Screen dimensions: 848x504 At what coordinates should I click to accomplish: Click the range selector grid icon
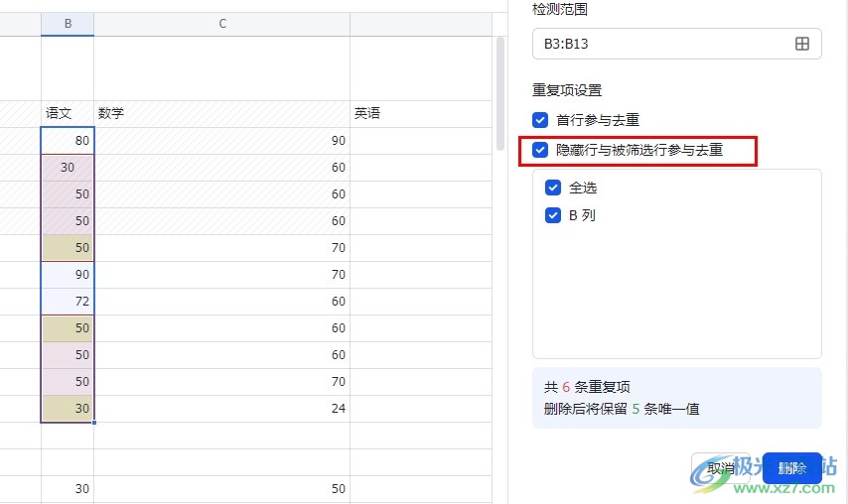click(x=802, y=44)
